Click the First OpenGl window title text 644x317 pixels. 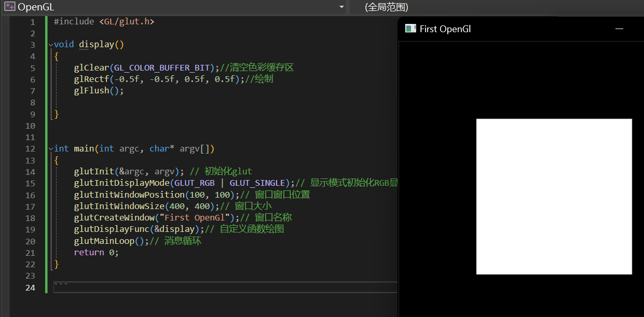tap(445, 29)
